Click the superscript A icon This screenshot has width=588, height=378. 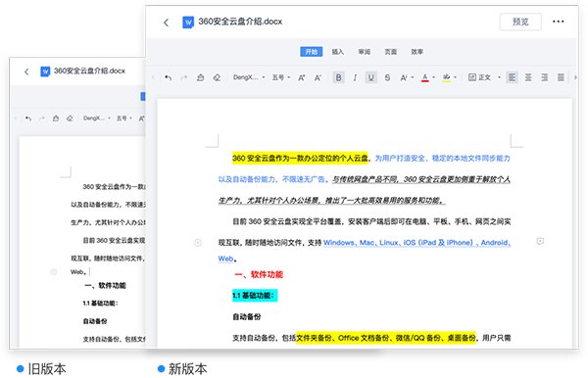(x=404, y=77)
